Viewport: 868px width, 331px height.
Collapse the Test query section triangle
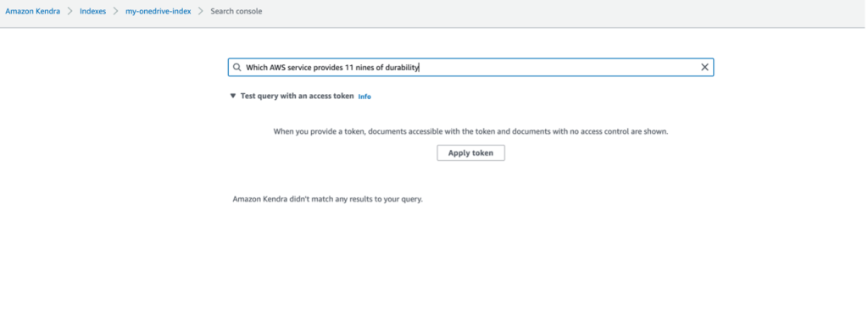[233, 96]
